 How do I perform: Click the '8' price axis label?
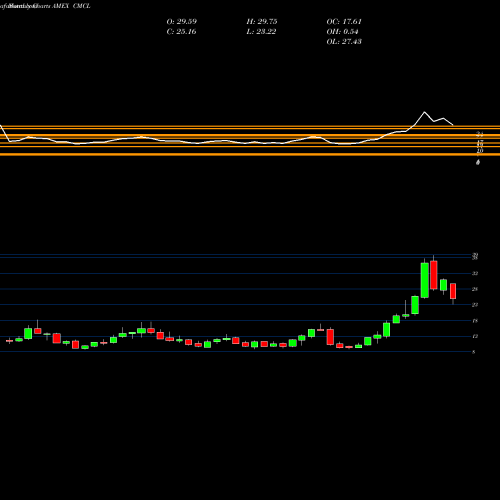(x=474, y=352)
